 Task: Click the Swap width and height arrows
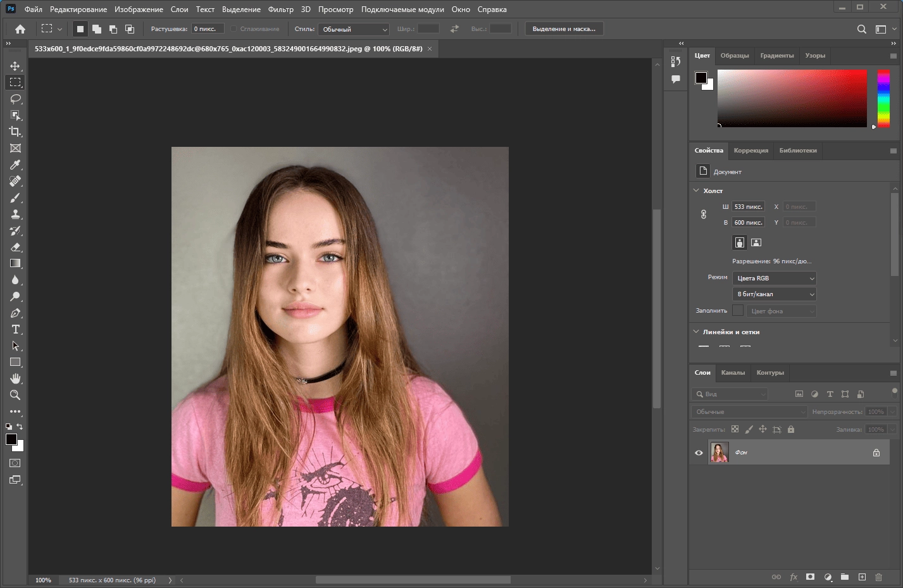[454, 29]
